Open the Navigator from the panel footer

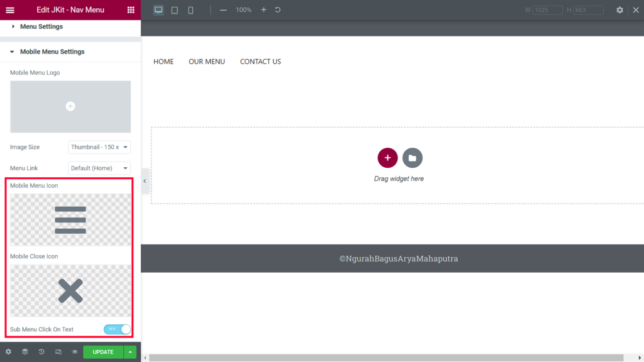tap(25, 352)
